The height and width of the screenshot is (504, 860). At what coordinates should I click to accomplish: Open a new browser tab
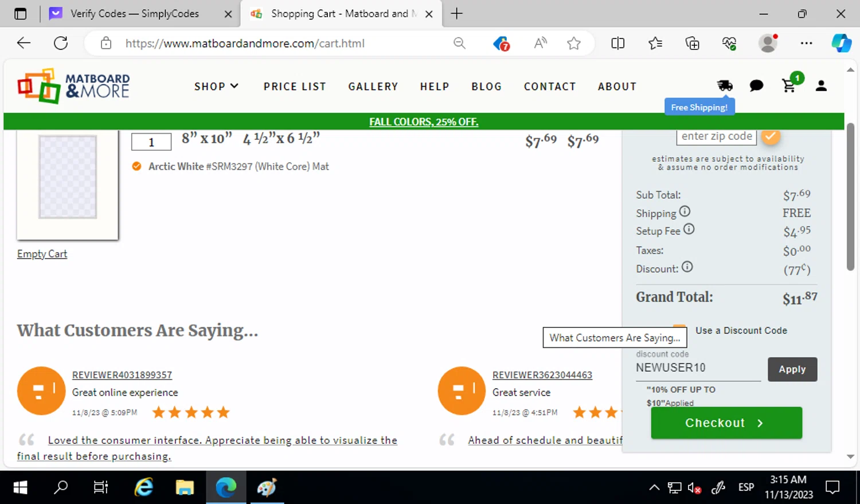click(456, 14)
